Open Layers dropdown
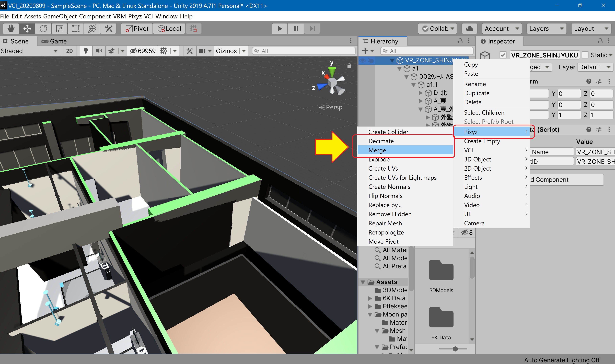This screenshot has width=615, height=364. [546, 29]
